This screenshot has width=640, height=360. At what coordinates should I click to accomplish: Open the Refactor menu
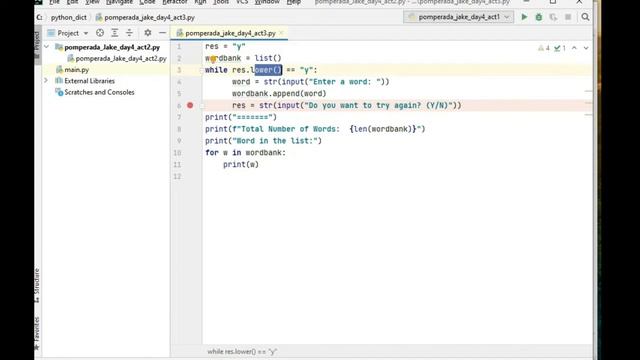pos(175,2)
